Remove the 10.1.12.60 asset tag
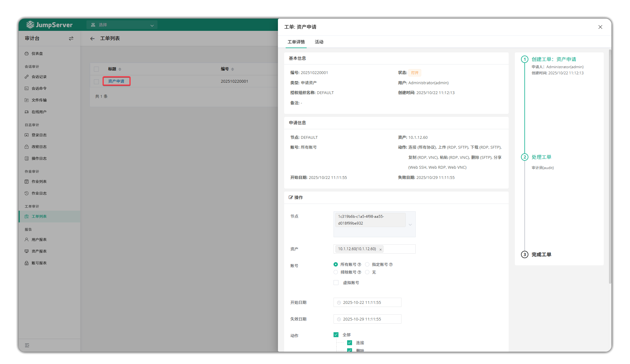 (380, 250)
